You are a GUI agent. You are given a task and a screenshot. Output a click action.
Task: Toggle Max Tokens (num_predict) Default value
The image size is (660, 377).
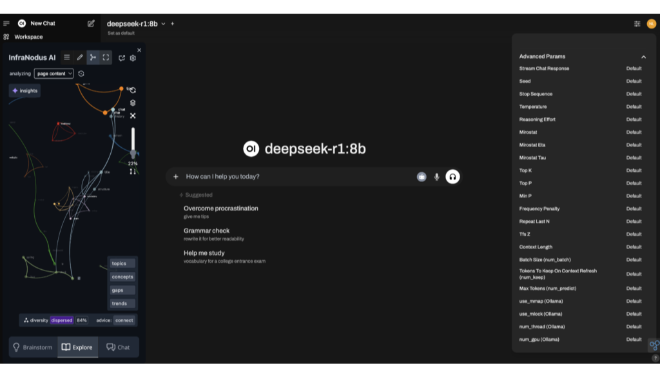tap(633, 289)
